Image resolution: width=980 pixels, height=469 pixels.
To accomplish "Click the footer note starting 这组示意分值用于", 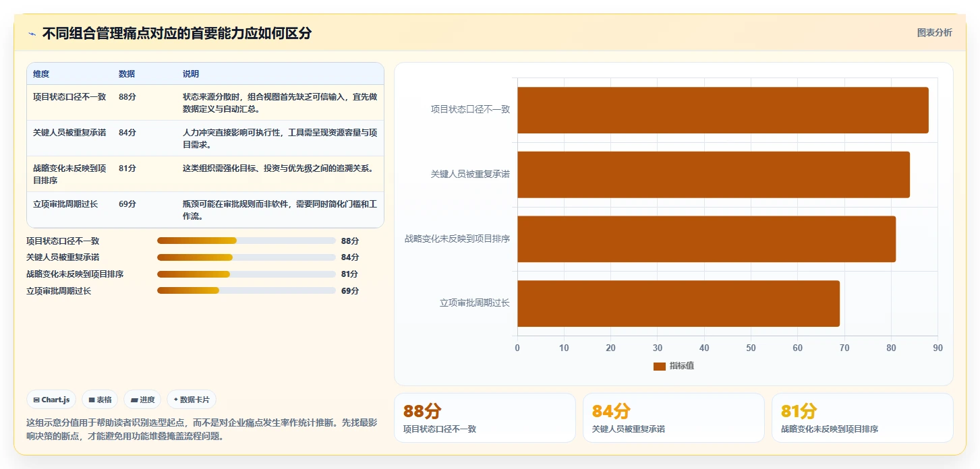I will 202,429.
